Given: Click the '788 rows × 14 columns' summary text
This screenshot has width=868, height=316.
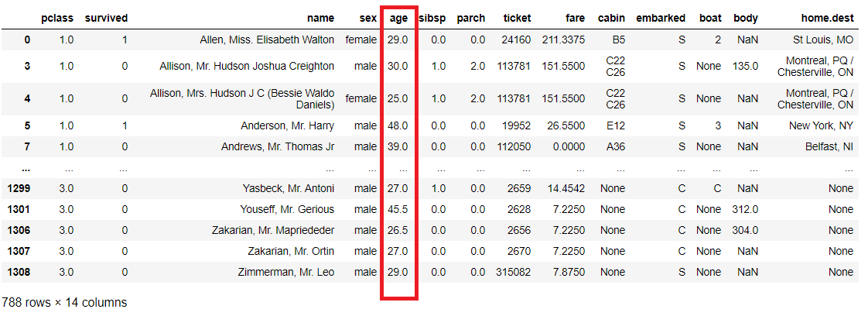Looking at the screenshot, I should point(64,303).
